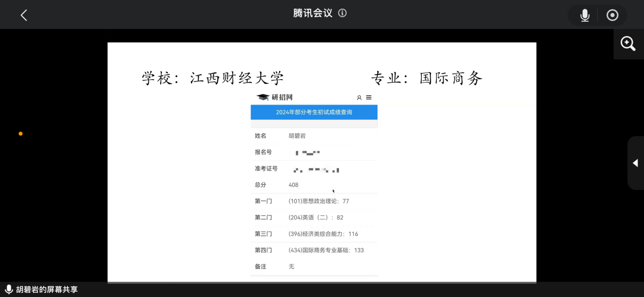Click the 第一门 label
This screenshot has width=644, height=297.
[263, 201]
